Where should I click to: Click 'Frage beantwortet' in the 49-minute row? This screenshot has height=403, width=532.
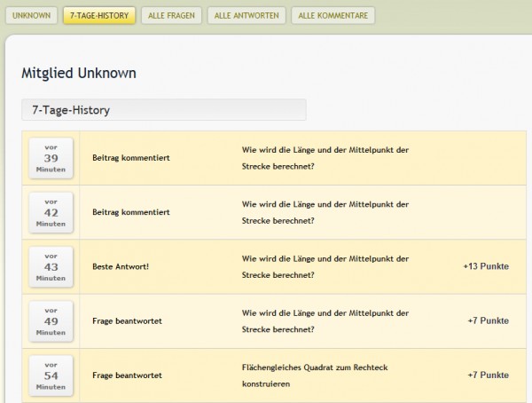point(127,320)
